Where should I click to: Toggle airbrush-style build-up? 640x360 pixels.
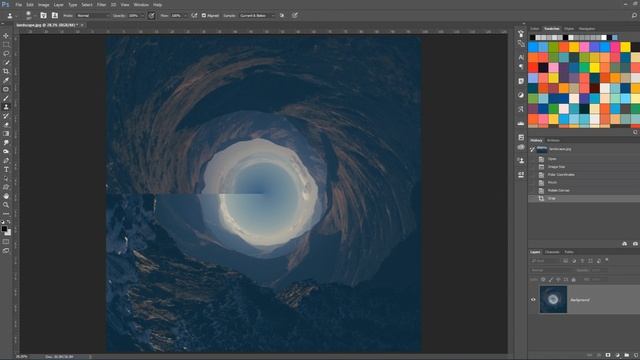[194, 16]
